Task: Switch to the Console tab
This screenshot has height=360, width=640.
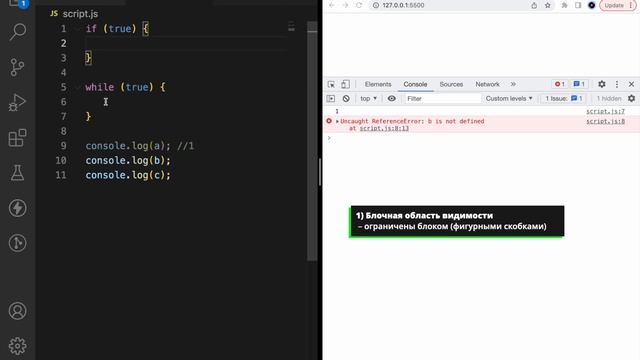Action: click(x=415, y=84)
